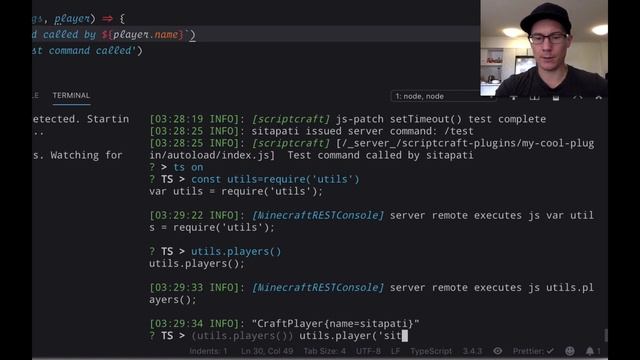Click the output '"CraftPlayer{name=sitapati}"'
The image size is (640, 360).
(336, 324)
